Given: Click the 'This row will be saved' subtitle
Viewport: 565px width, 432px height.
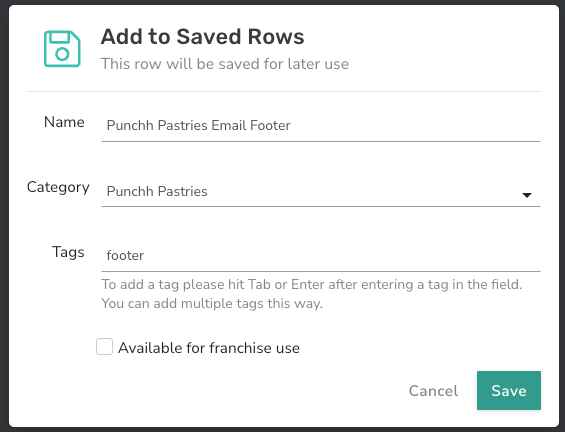Looking at the screenshot, I should pos(225,64).
